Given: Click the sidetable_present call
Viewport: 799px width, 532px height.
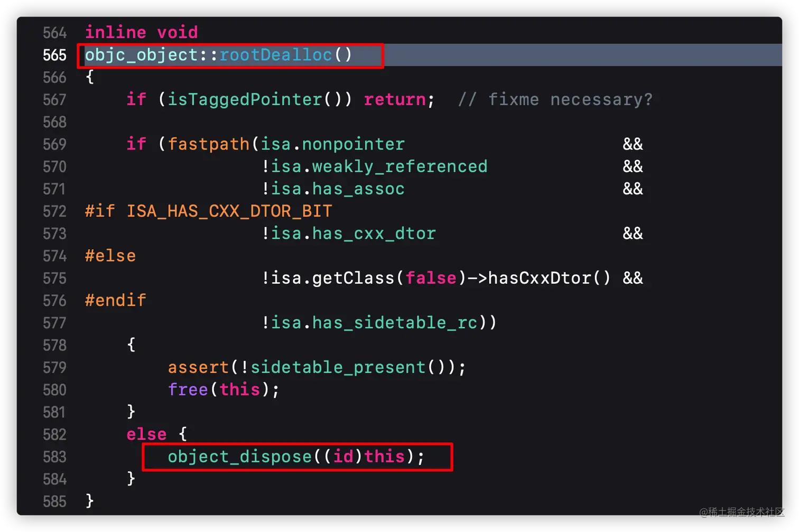Looking at the screenshot, I should [x=338, y=367].
